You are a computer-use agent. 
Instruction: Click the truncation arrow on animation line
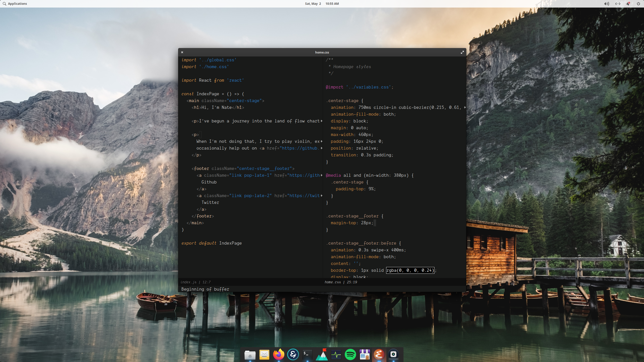465,107
